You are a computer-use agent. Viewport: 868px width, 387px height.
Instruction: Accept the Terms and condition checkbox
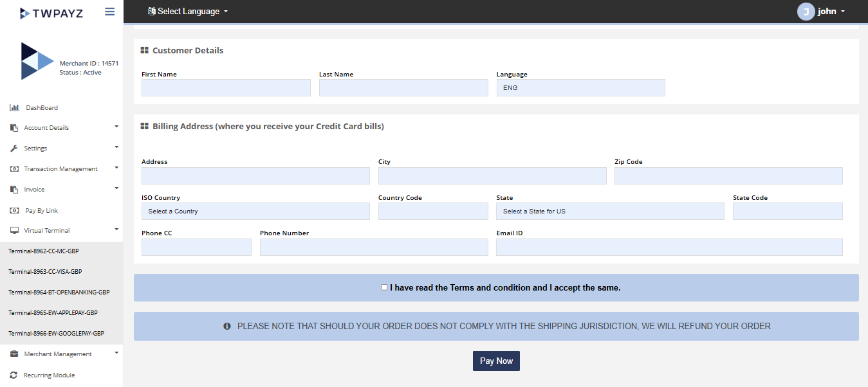pos(384,287)
